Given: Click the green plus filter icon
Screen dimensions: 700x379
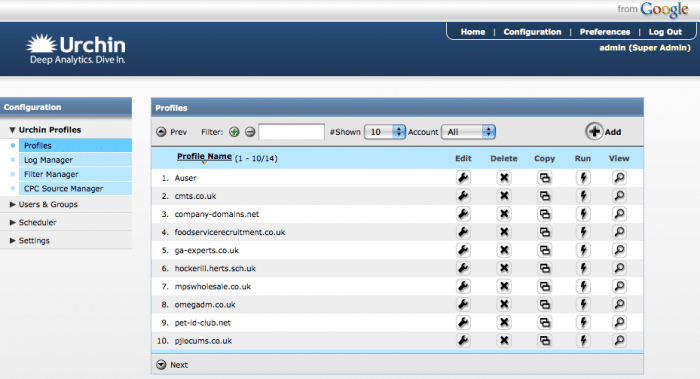Looking at the screenshot, I should (x=234, y=132).
